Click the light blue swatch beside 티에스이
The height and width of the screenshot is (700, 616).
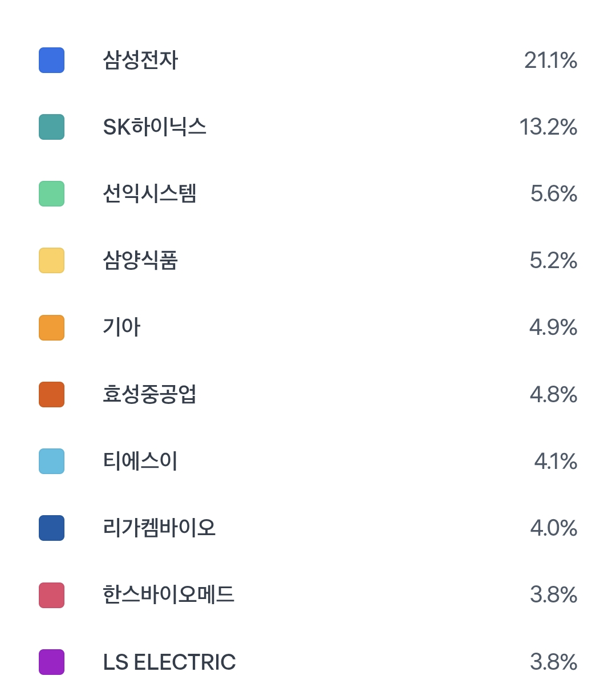click(x=51, y=461)
